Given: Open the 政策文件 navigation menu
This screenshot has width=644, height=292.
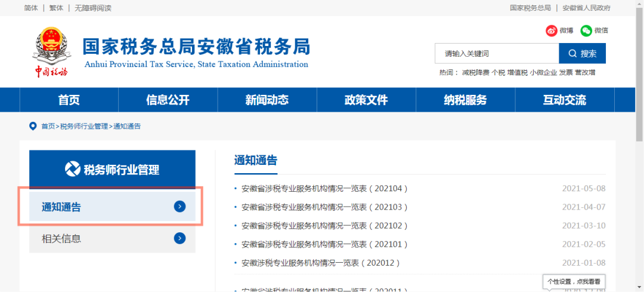Looking at the screenshot, I should 366,100.
